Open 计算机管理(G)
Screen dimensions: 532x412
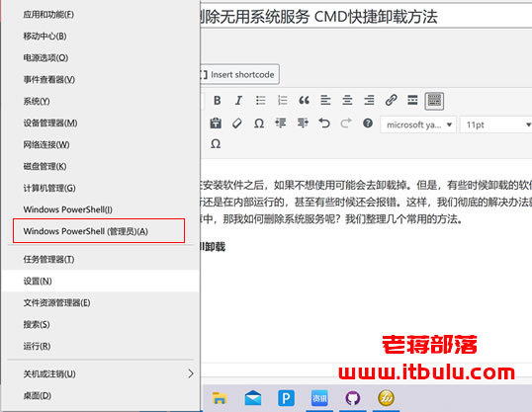(x=101, y=188)
